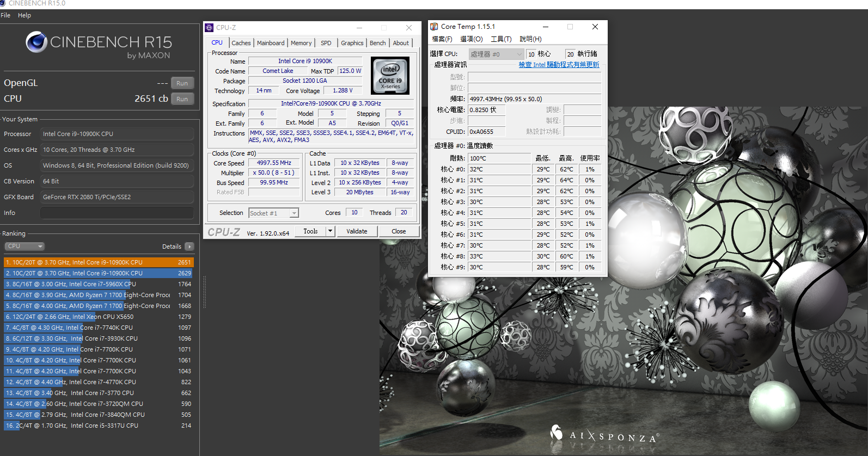
Task: Open the CPU ranking type dropdown
Action: point(24,247)
